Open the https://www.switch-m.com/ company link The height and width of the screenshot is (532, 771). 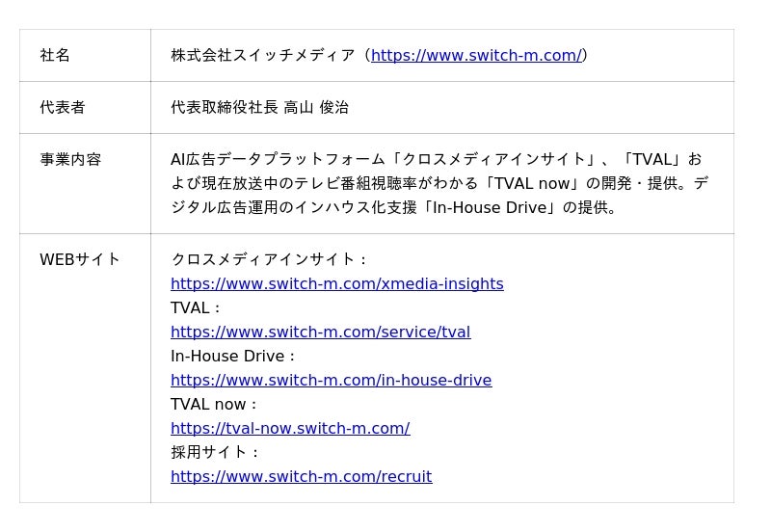(476, 55)
